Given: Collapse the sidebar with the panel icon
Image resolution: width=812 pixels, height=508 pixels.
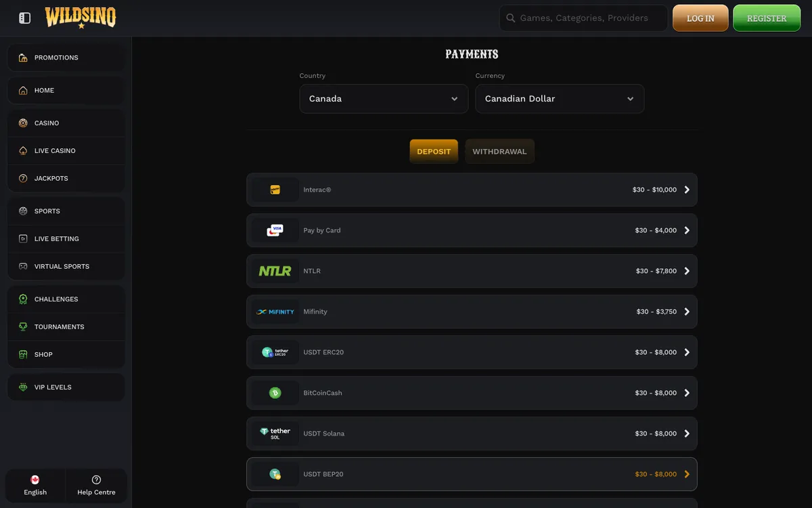Looking at the screenshot, I should click(24, 18).
